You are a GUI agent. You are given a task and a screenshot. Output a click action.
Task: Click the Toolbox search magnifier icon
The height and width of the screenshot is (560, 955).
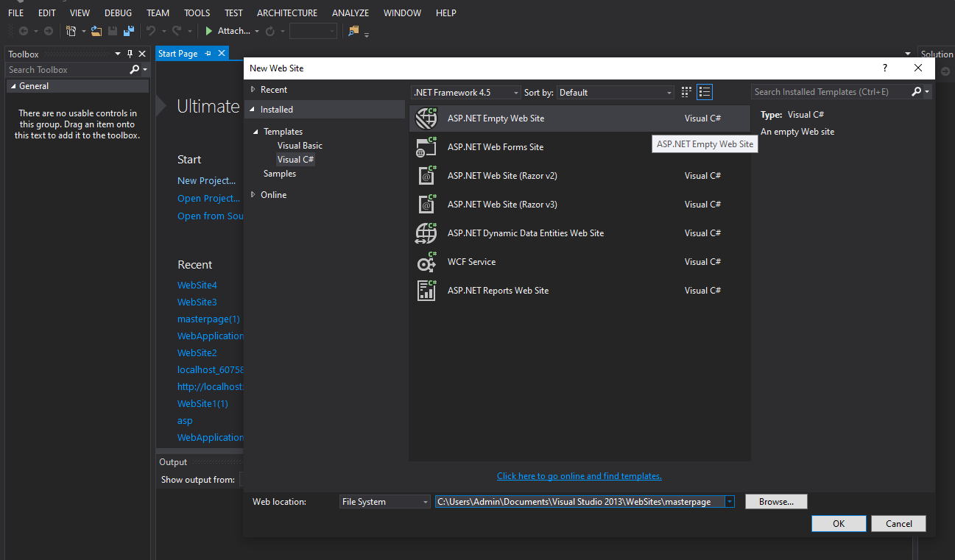coord(134,69)
